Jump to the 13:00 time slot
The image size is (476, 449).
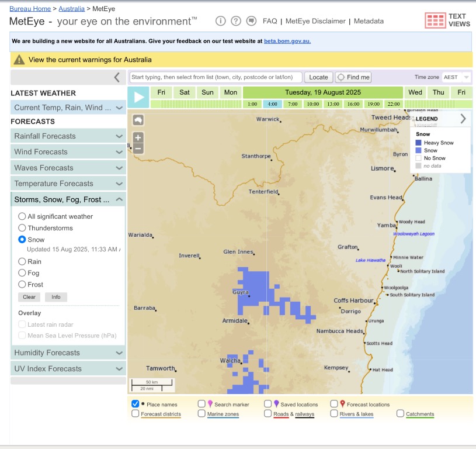tap(333, 104)
